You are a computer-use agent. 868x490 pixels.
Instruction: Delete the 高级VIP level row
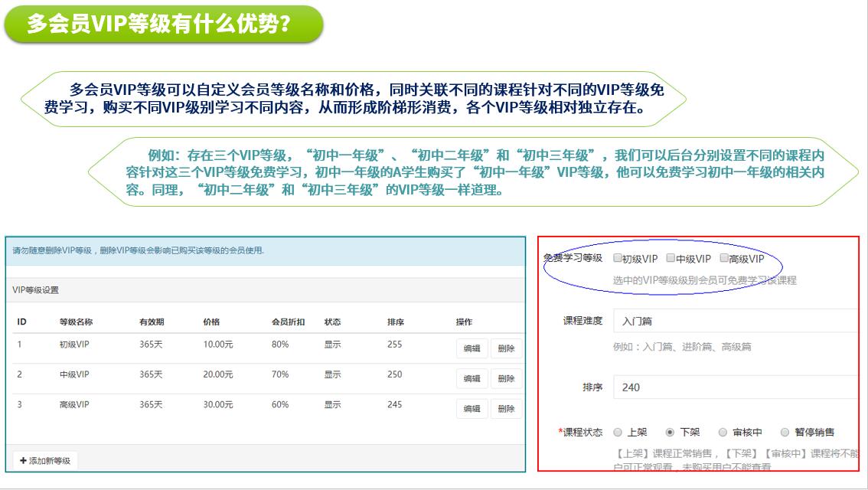pos(506,409)
